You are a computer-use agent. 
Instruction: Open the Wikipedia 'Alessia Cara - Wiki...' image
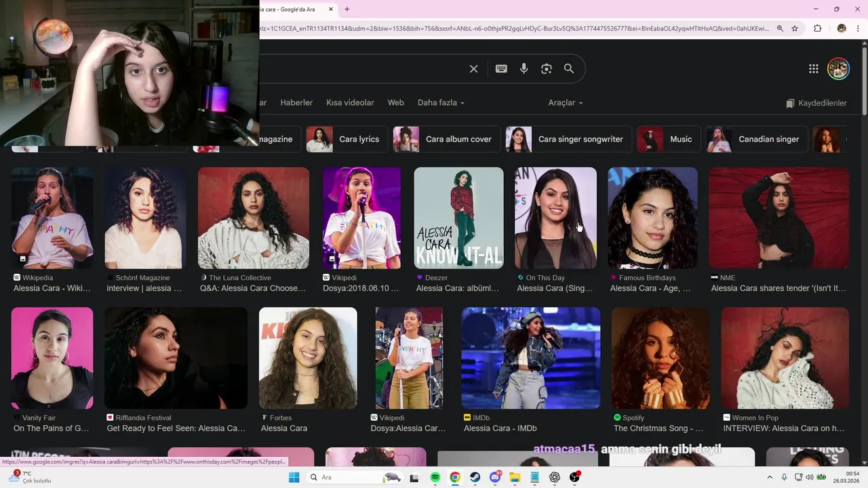[x=52, y=218]
